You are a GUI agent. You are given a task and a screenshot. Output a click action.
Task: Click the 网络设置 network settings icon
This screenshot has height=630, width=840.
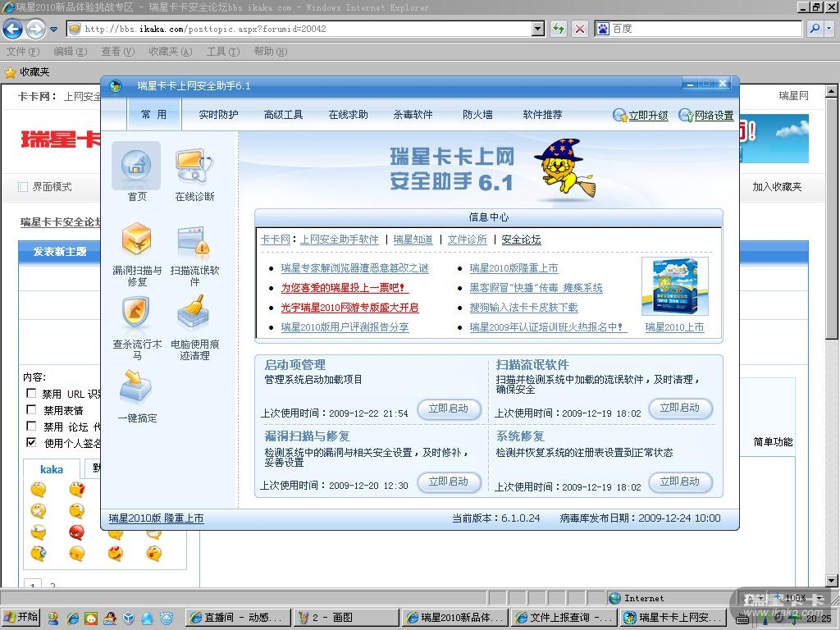[x=686, y=115]
